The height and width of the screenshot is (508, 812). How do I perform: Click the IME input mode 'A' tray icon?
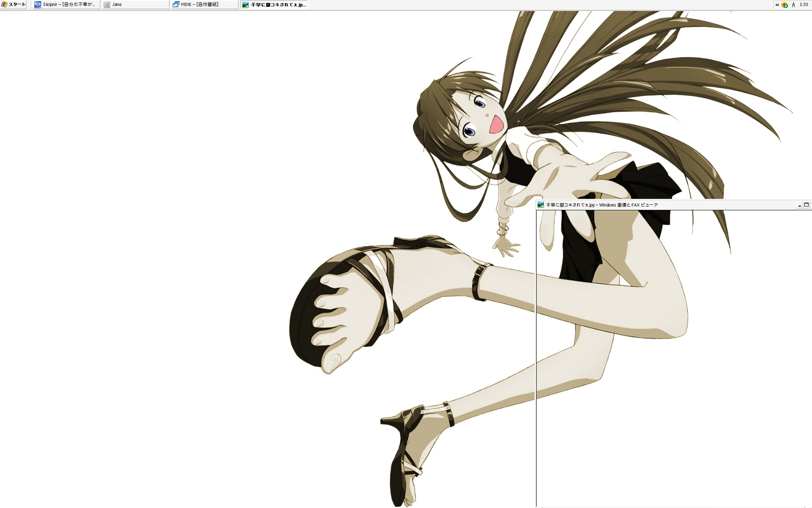pos(793,5)
